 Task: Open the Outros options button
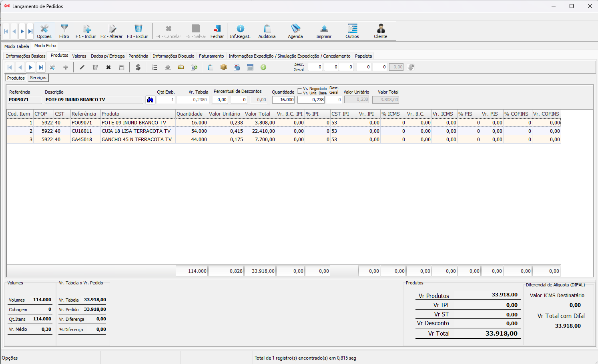tap(352, 31)
